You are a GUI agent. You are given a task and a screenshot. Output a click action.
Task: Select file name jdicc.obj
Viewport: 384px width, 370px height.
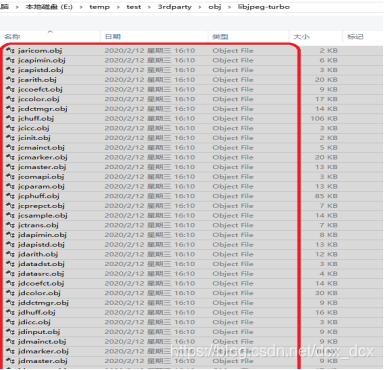tap(34, 322)
